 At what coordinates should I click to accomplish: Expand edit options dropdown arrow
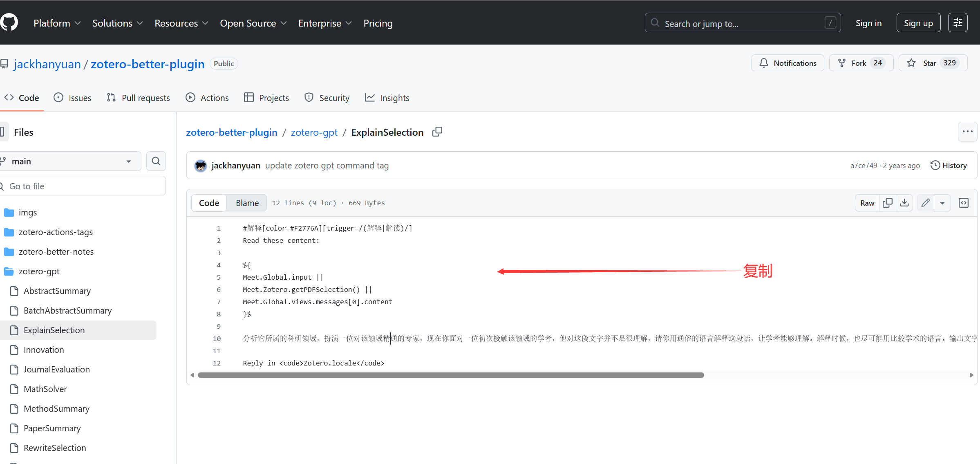point(942,203)
